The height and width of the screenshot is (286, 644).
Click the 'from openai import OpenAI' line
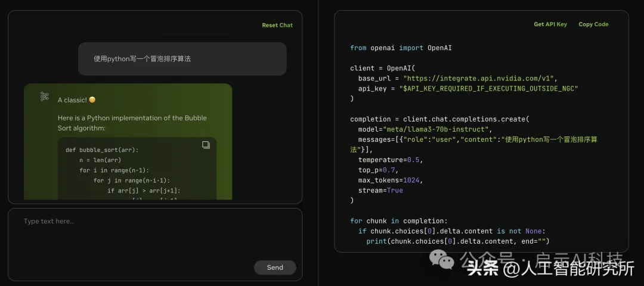401,48
